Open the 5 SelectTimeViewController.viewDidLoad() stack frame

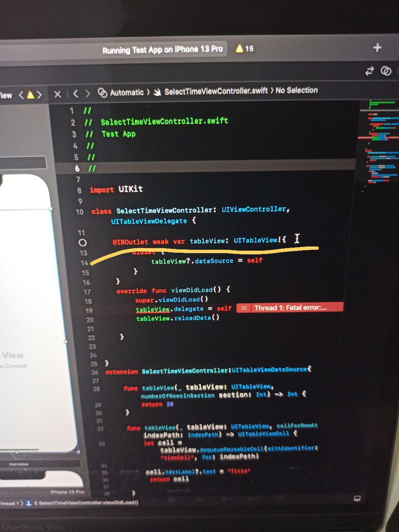[x=86, y=502]
